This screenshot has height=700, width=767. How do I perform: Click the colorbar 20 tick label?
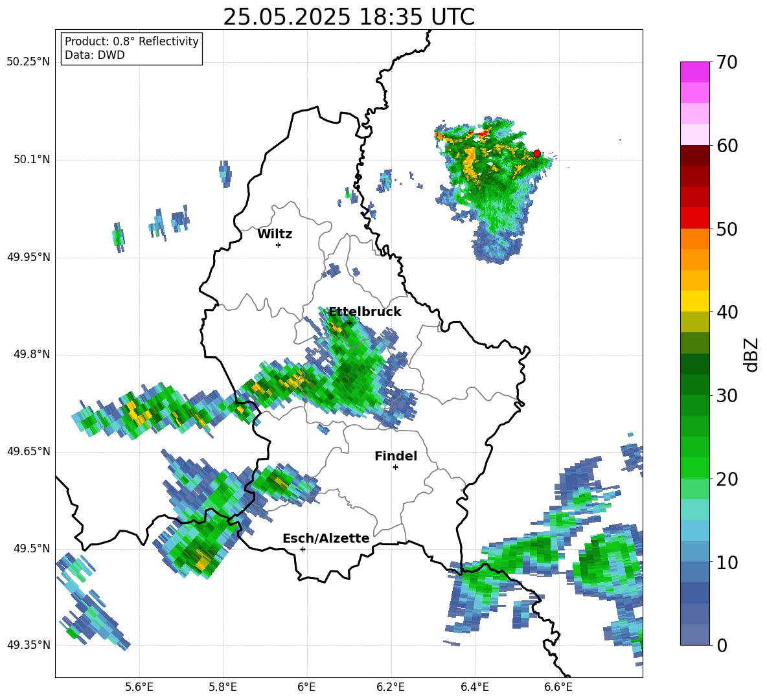[727, 479]
